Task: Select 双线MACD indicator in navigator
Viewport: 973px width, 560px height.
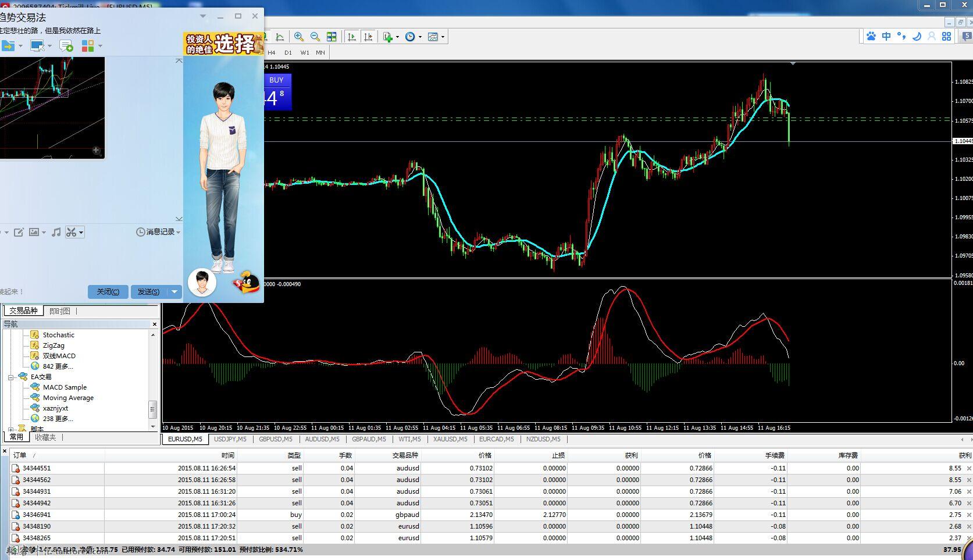Action: [x=59, y=356]
